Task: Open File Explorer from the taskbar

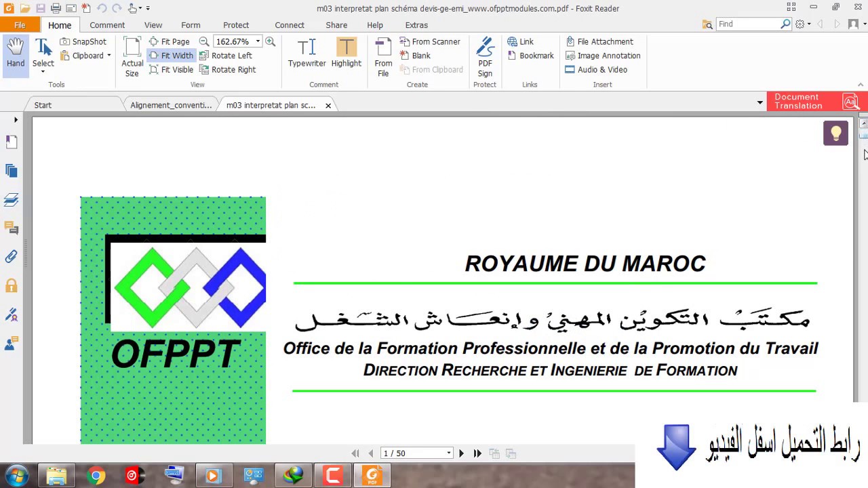Action: tap(56, 476)
